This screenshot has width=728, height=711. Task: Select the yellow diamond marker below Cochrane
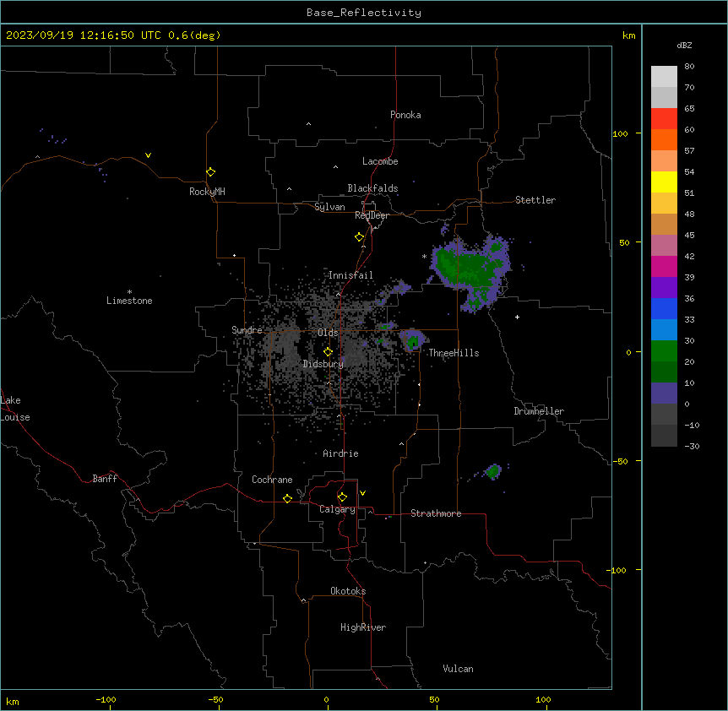pos(287,498)
